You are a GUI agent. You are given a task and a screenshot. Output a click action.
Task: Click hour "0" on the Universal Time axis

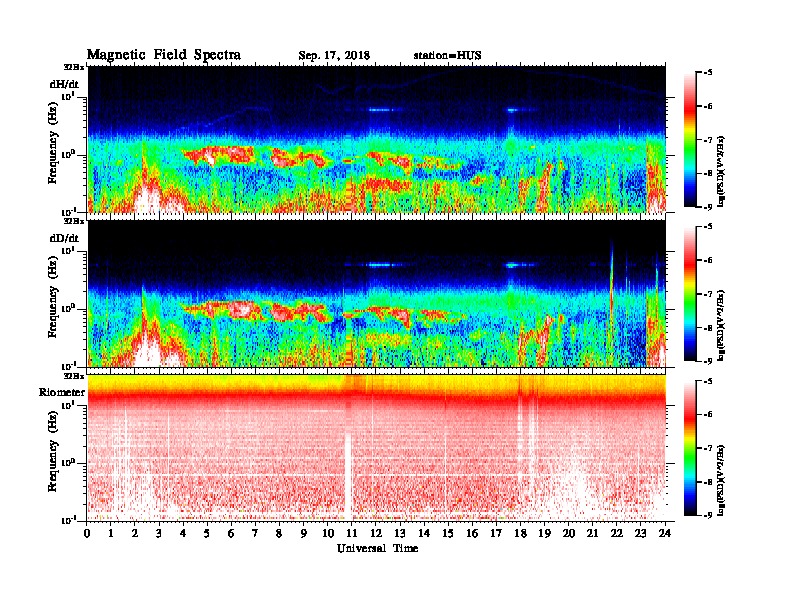87,533
